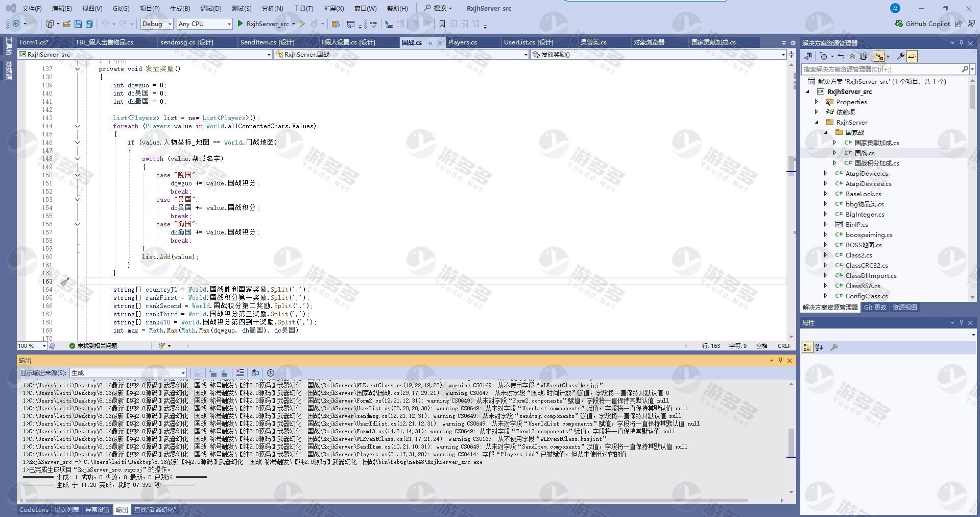
Task: Expand the Properties node in Solution Explorer
Action: (x=817, y=102)
